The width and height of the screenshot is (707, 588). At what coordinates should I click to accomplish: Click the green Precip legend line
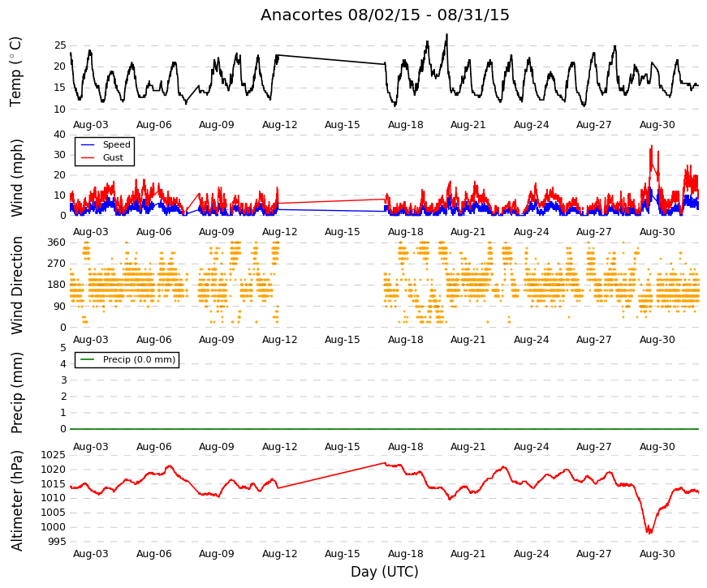[88, 359]
